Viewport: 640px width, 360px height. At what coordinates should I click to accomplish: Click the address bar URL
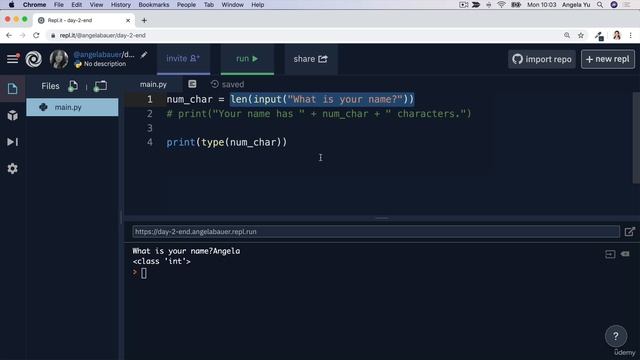(102, 36)
